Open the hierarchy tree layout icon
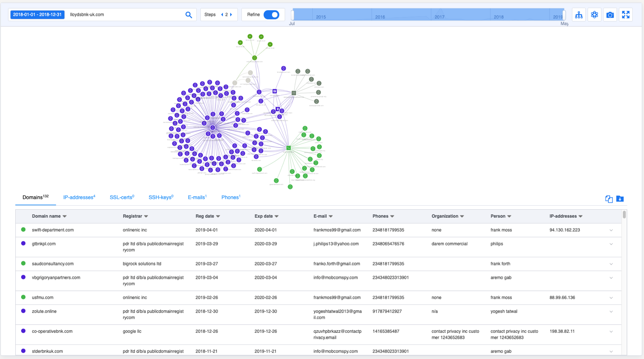 (x=579, y=15)
